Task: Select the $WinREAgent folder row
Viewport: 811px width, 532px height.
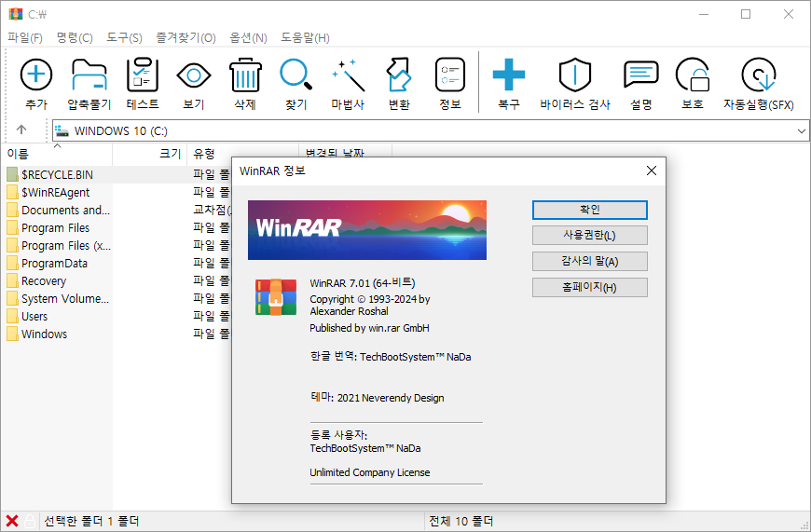Action: coord(116,192)
